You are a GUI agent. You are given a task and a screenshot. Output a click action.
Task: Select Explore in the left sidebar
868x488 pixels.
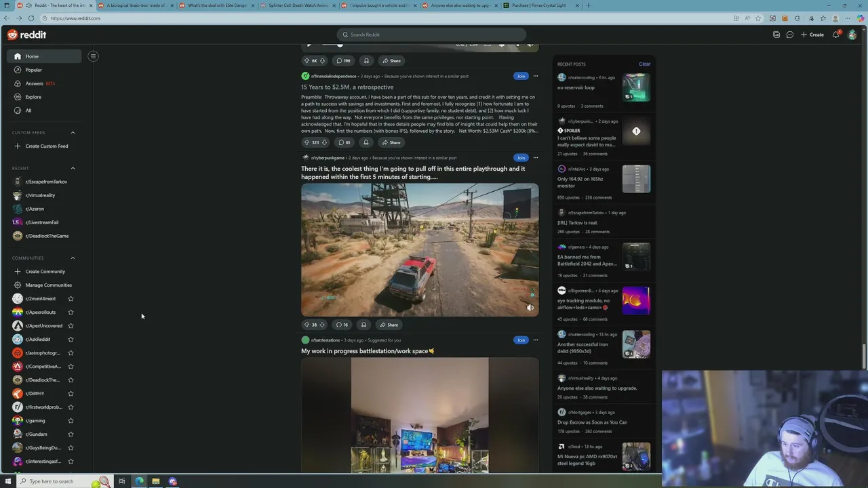pyautogui.click(x=45, y=97)
